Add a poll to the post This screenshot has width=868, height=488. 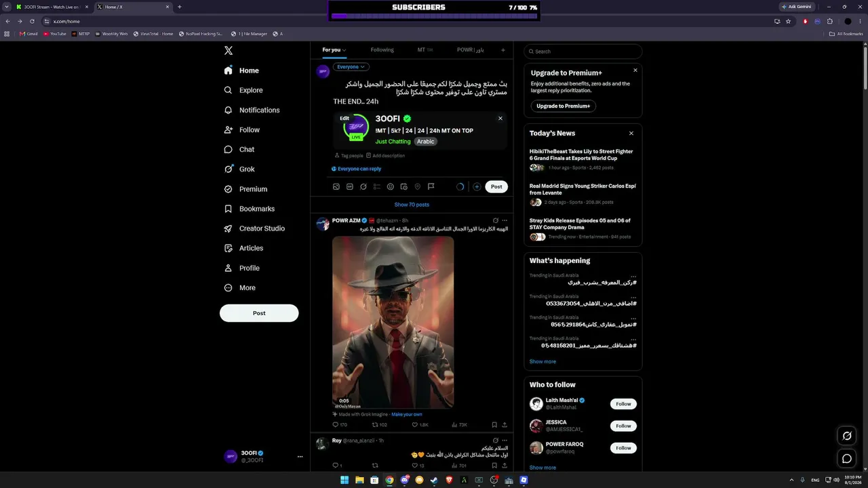click(377, 186)
